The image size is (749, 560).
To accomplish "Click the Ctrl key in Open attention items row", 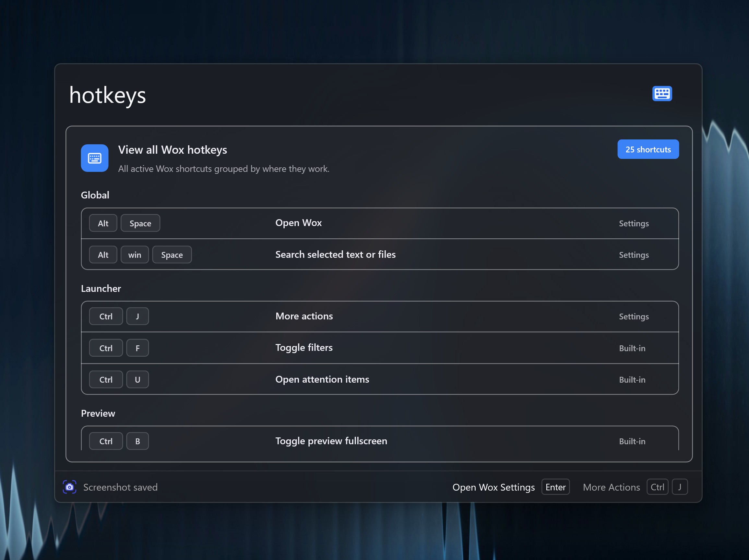I will [106, 379].
